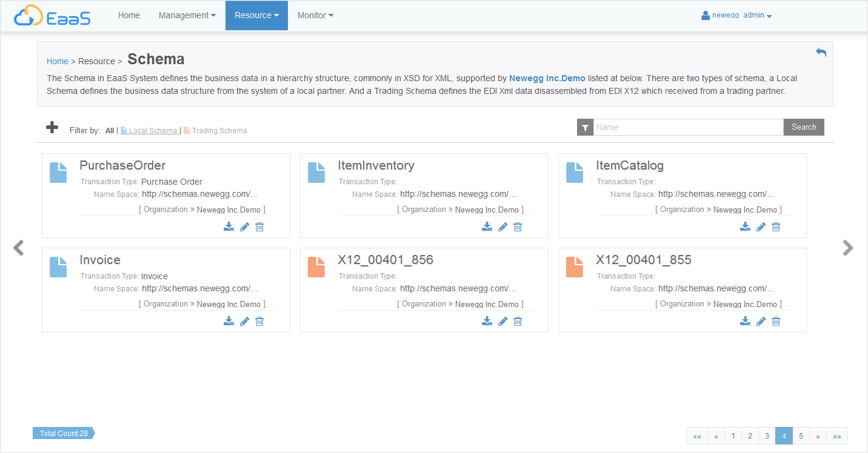Edit the ItemInventory schema with pencil icon
Image resolution: width=868 pixels, height=453 pixels.
502,226
